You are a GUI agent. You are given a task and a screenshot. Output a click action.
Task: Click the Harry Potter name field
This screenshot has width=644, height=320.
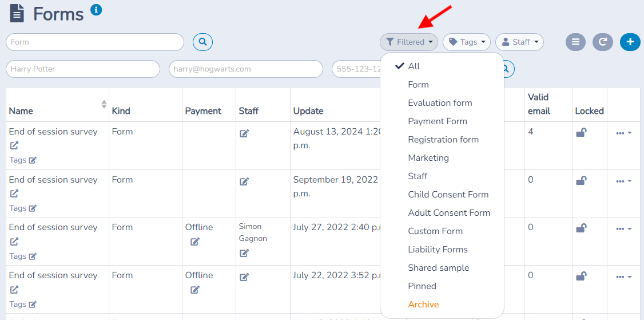coord(82,69)
